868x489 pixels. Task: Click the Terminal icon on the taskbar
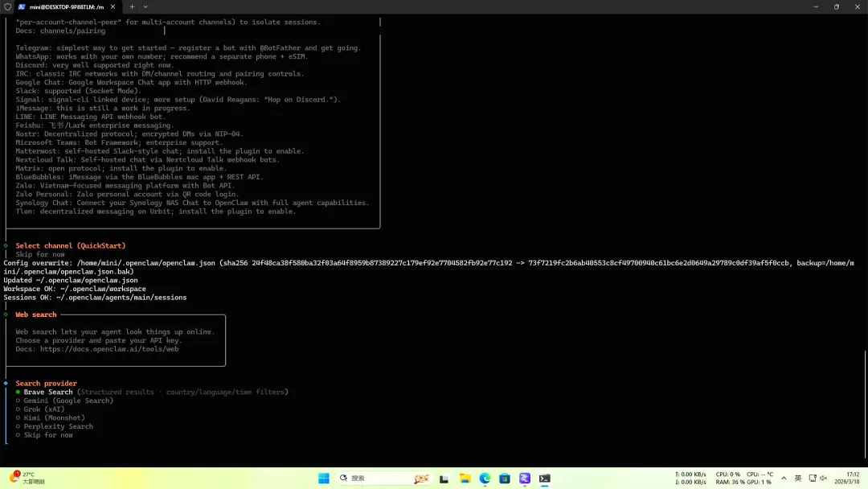[x=545, y=479]
